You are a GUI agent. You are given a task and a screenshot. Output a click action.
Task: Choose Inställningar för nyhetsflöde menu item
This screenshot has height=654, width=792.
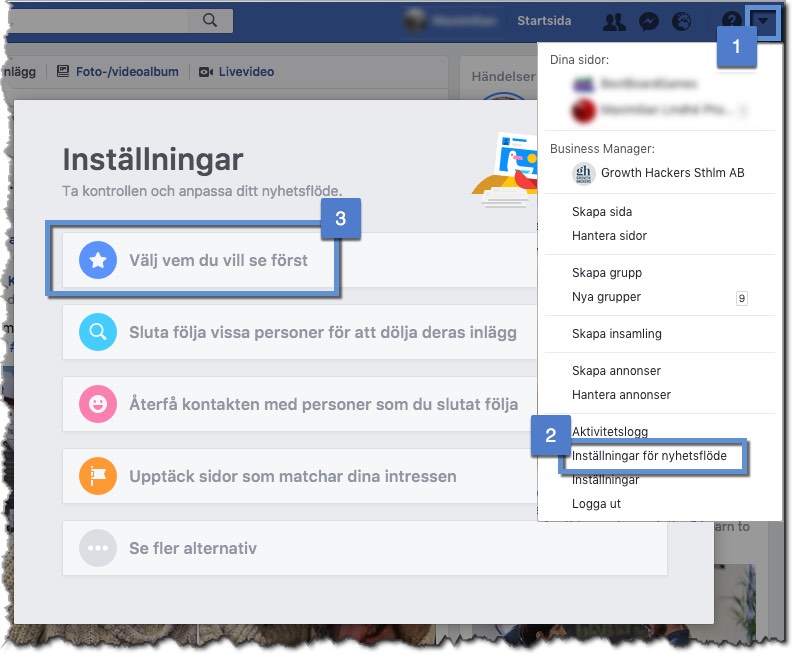click(x=656, y=456)
